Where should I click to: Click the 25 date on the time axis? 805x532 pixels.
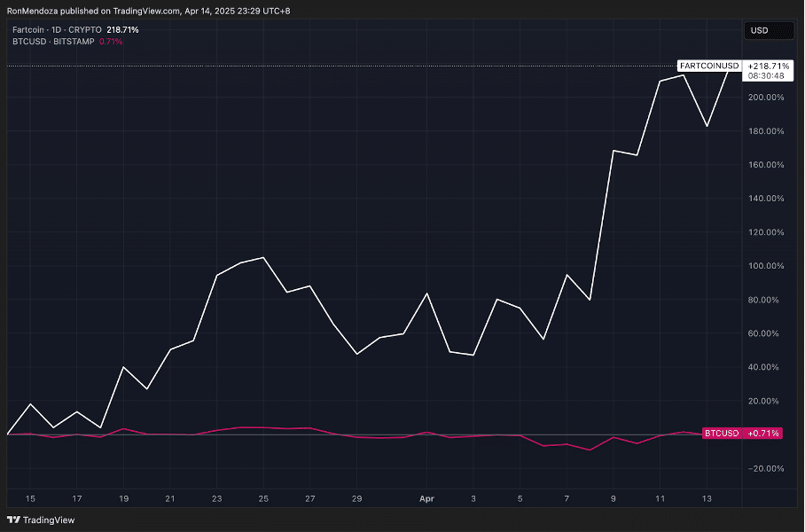click(263, 498)
